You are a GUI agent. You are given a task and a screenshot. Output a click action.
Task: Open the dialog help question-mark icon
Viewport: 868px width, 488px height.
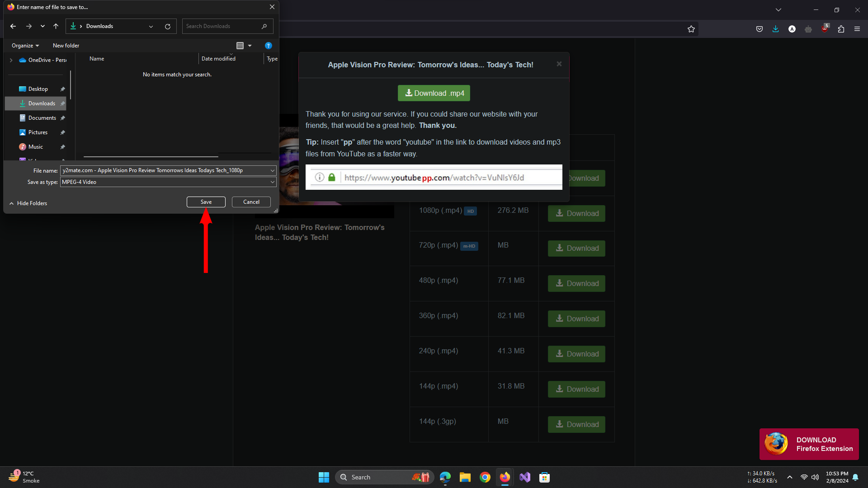(268, 46)
